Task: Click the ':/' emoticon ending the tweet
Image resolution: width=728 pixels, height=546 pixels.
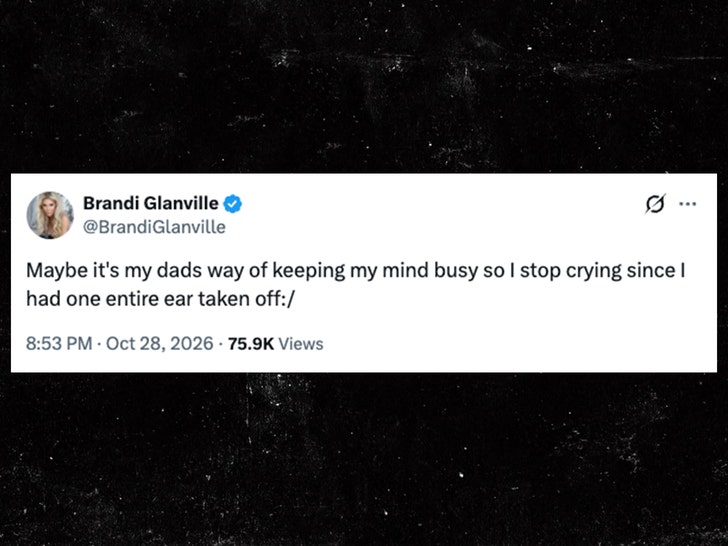Action: tap(288, 299)
